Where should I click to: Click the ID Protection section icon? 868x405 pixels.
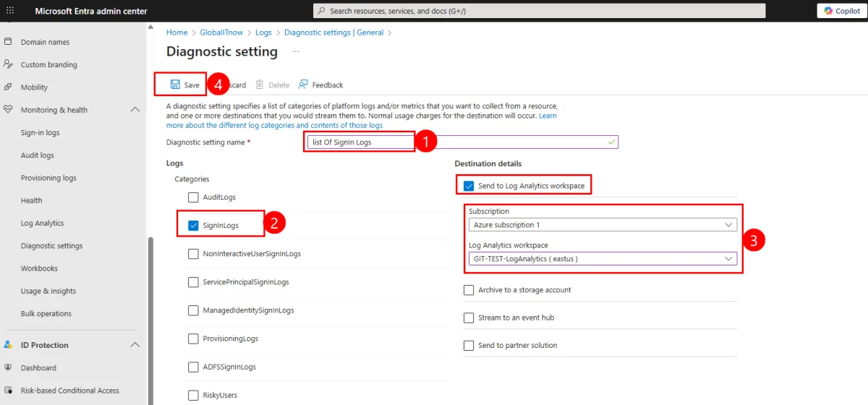(x=8, y=345)
